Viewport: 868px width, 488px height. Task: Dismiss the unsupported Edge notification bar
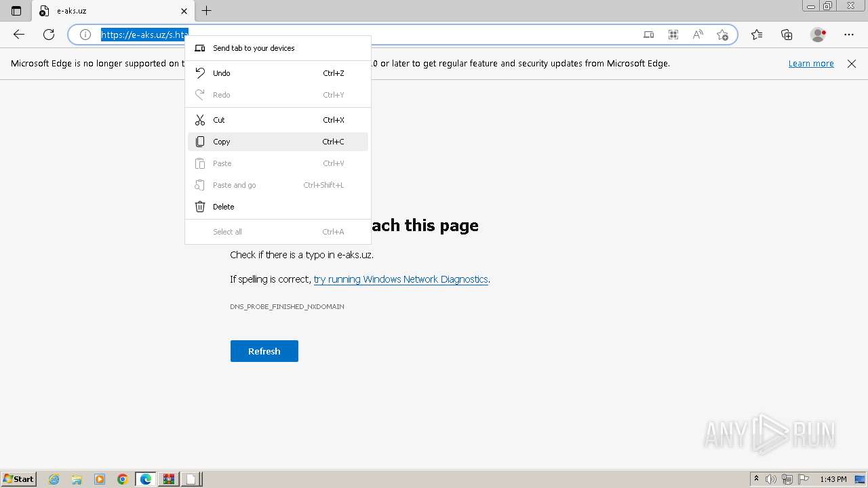[x=852, y=64]
